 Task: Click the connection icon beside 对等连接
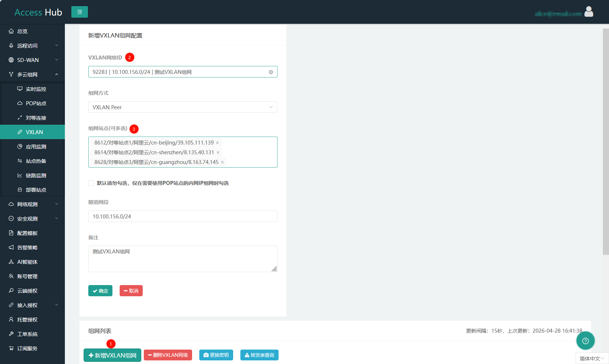tap(20, 118)
